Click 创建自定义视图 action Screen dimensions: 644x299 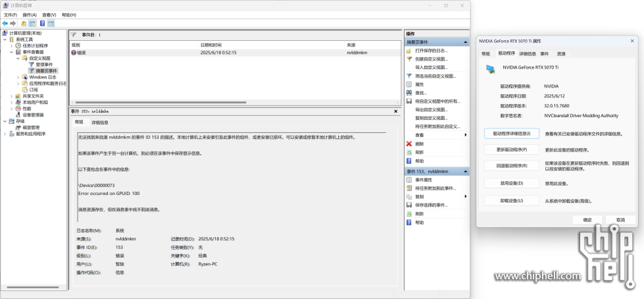[432, 59]
